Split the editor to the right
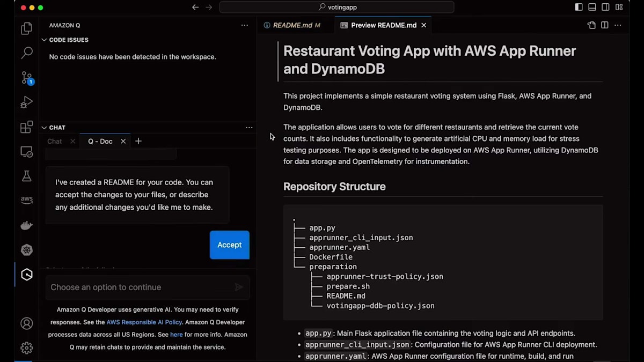Image resolution: width=644 pixels, height=362 pixels. 604,25
